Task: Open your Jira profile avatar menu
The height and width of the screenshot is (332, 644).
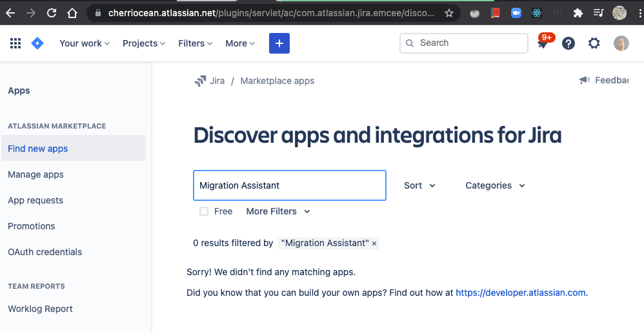Action: tap(621, 43)
